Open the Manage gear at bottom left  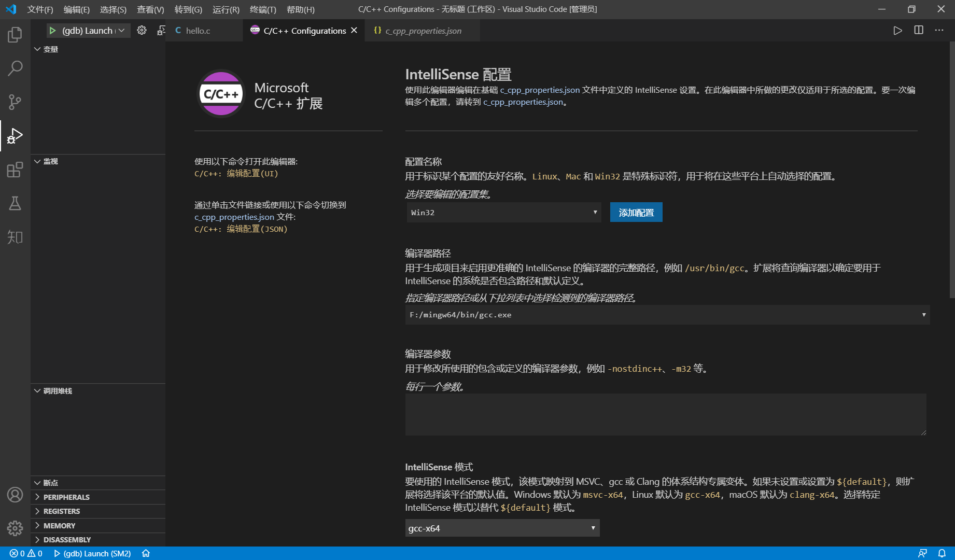(15, 528)
